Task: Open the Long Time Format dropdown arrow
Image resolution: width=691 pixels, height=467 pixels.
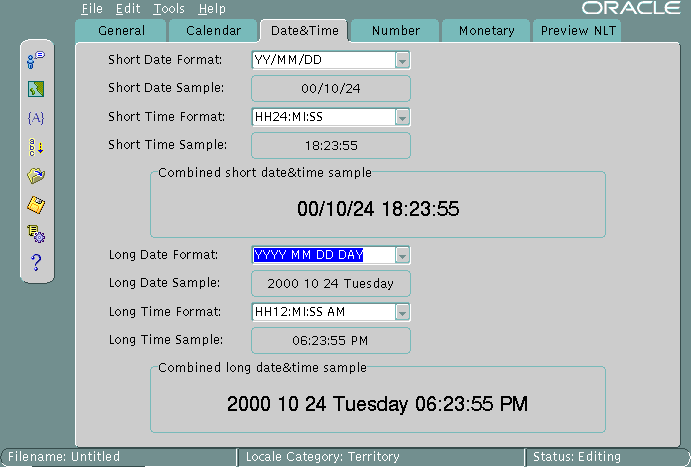Action: (x=402, y=312)
